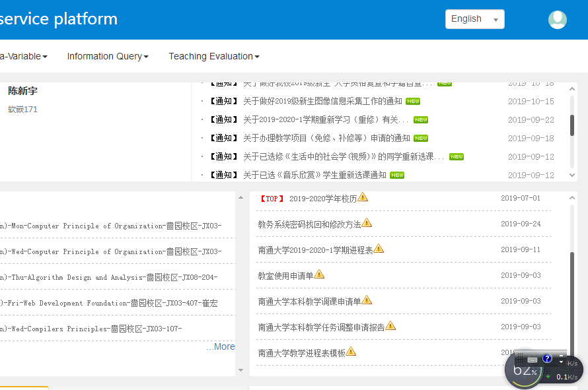Click NEW badge on 重新学习（重修） notice

[421, 119]
